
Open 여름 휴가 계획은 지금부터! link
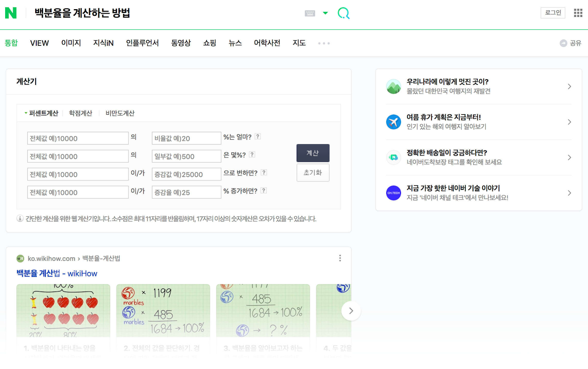pos(444,117)
